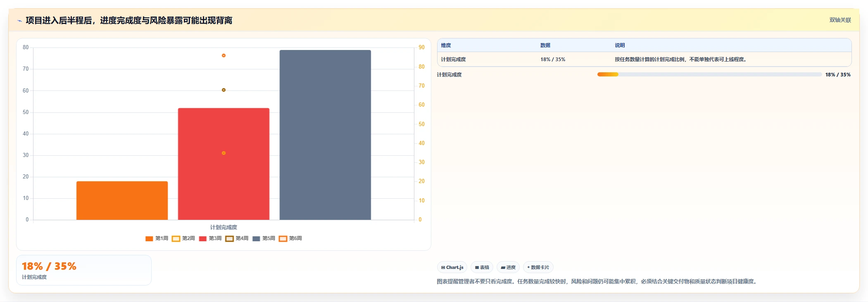Click the footnote starting 图表提醒管理者
868x302 pixels.
coord(598,281)
